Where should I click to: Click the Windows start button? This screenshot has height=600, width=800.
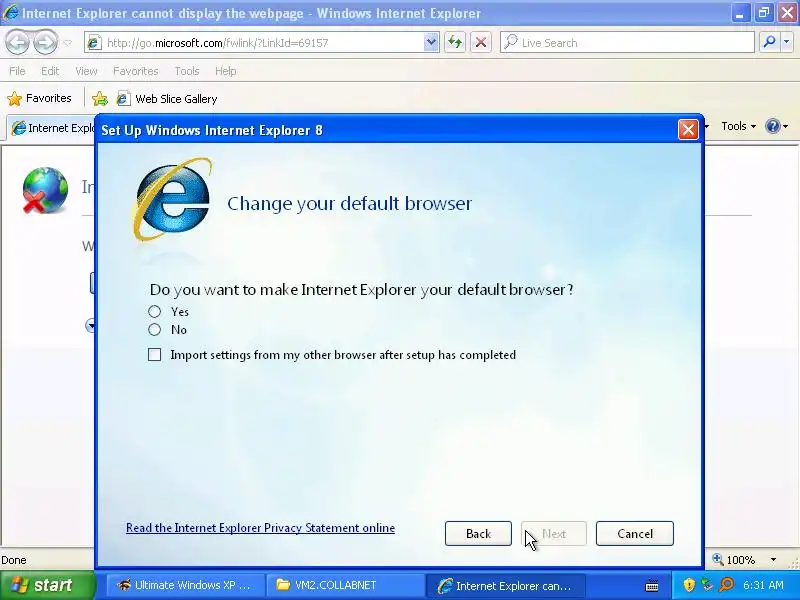[48, 585]
